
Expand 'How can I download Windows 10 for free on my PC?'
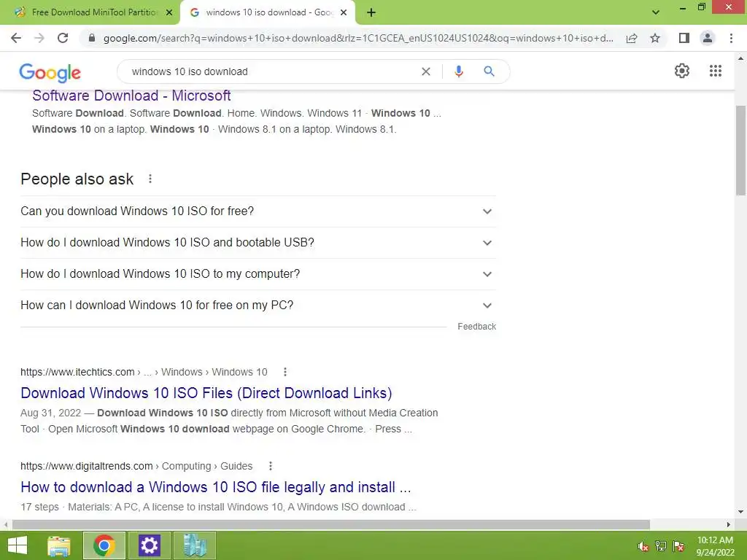click(258, 306)
